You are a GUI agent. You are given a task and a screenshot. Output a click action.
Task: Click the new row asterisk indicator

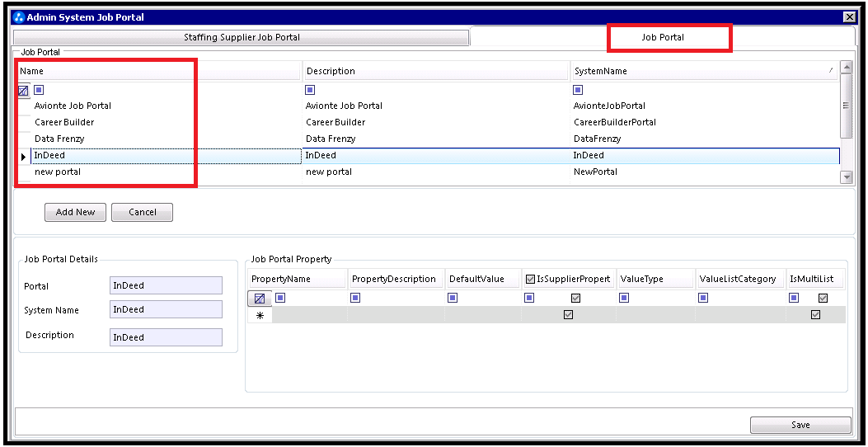point(260,315)
